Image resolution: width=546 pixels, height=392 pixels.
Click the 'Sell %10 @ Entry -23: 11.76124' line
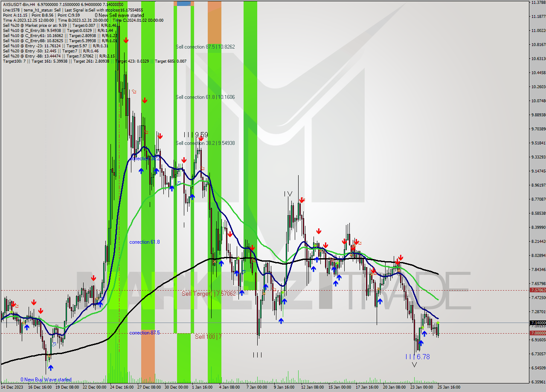click(55, 46)
